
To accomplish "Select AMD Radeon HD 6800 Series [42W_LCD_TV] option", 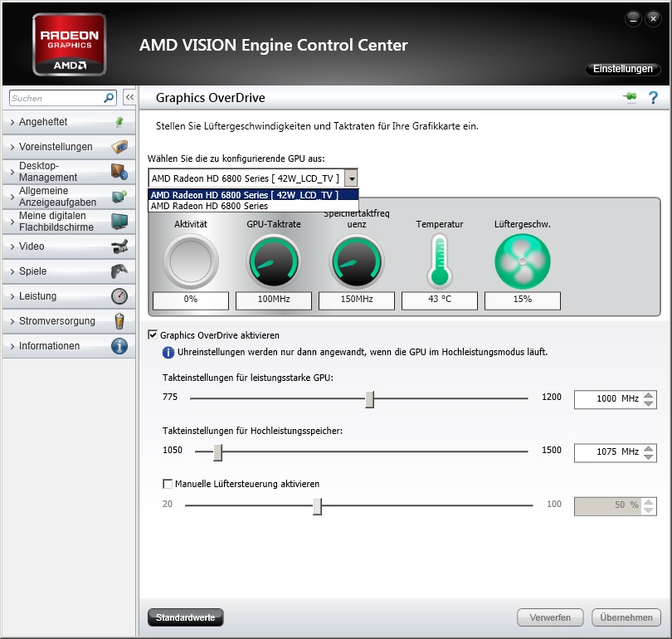I will pyautogui.click(x=253, y=195).
